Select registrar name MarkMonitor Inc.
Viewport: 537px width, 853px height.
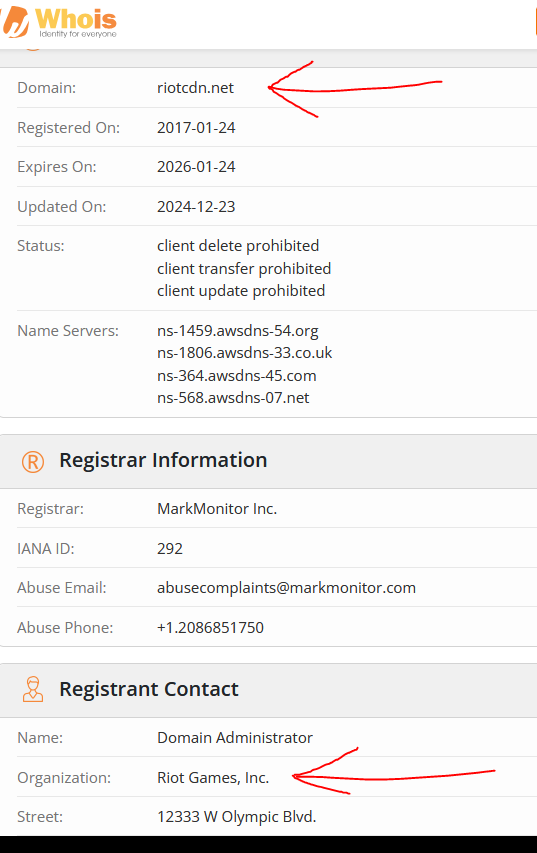[x=217, y=509]
